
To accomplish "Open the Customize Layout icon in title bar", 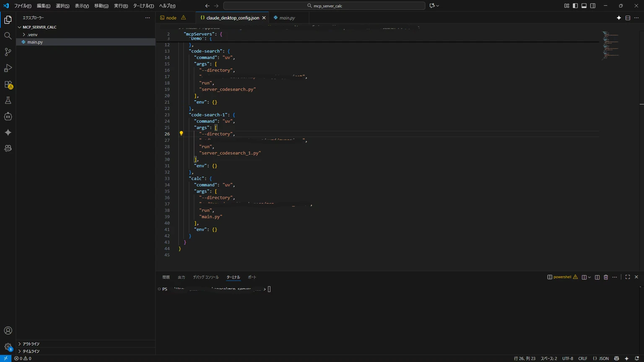I will (x=566, y=6).
